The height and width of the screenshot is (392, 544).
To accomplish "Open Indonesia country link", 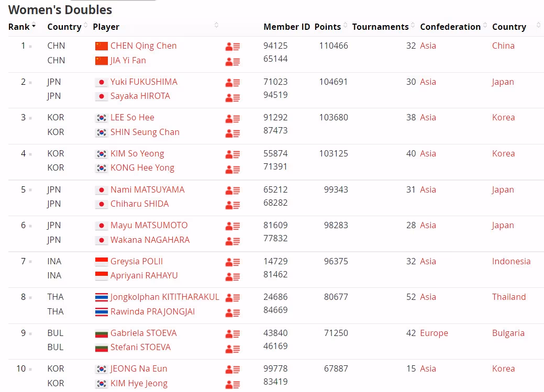I will pyautogui.click(x=511, y=262).
